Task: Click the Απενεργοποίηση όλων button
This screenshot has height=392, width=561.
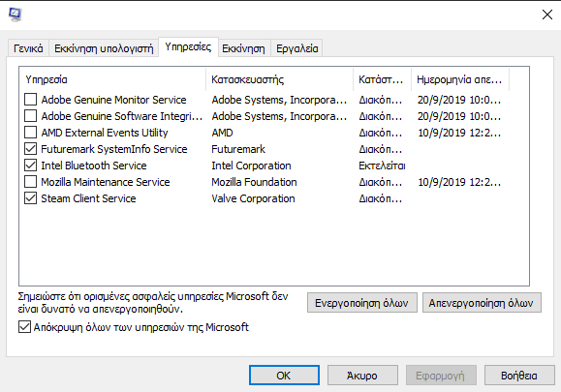Action: tap(482, 303)
